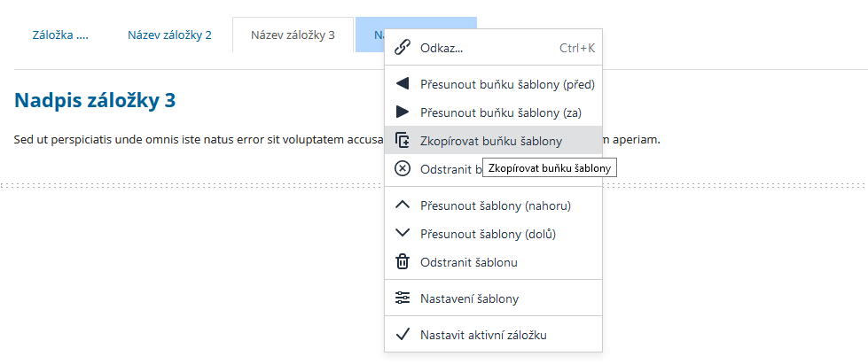Click the Nadpis záložky 3 heading
The height and width of the screenshot is (364, 868).
94,100
